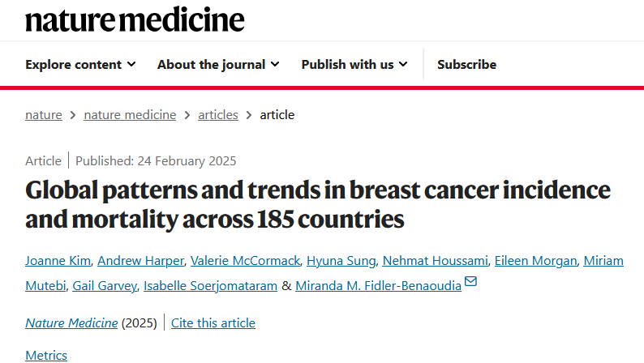This screenshot has height=363, width=644.
Task: Click the Subscribe menu item
Action: click(466, 64)
